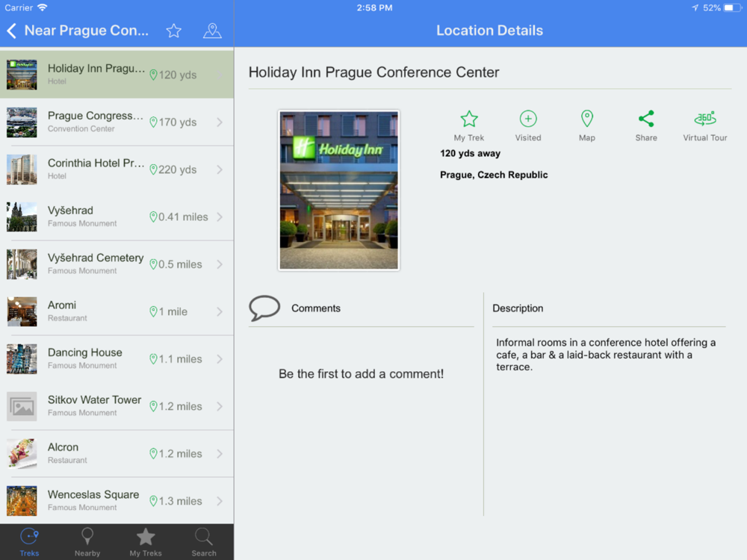Tap the 170 yds distance pin
Viewport: 747px width, 560px height.
tap(153, 122)
